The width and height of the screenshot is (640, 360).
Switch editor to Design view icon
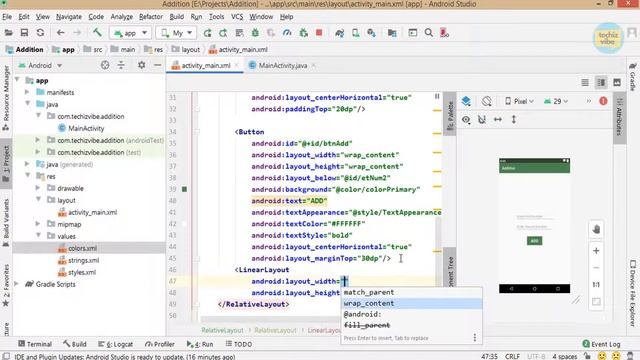pos(617,82)
